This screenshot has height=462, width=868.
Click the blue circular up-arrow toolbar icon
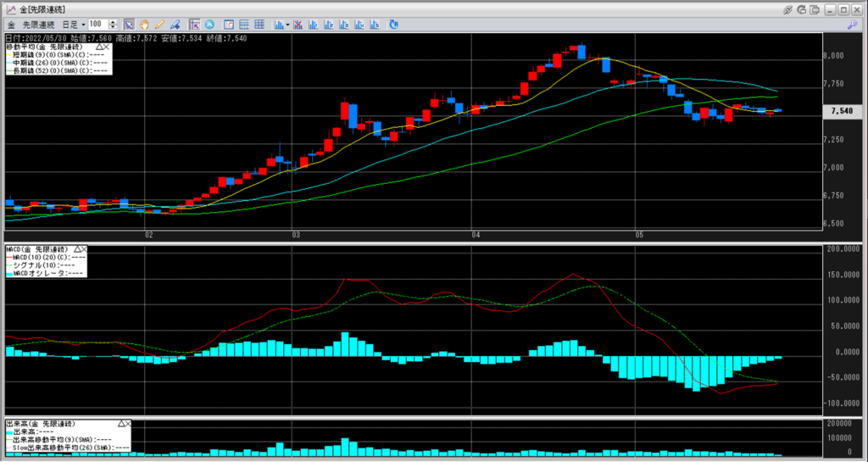[x=209, y=25]
